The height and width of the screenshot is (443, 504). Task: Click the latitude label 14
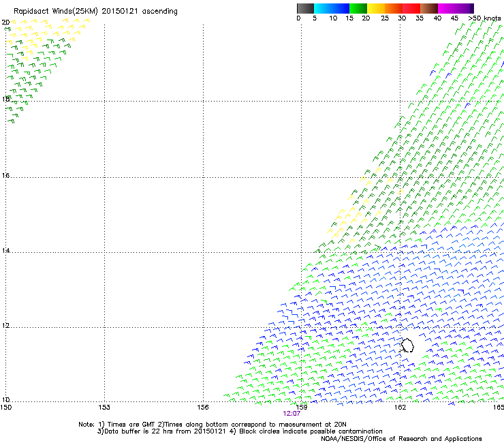pyautogui.click(x=5, y=251)
